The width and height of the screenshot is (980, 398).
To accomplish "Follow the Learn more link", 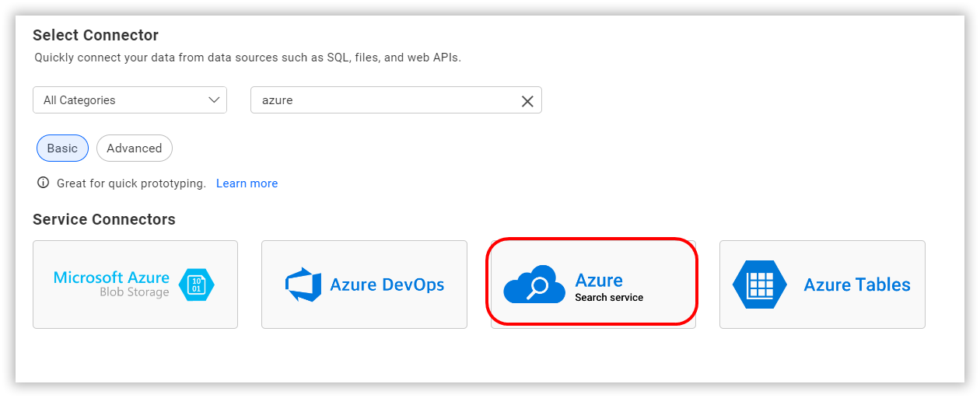I will [247, 183].
